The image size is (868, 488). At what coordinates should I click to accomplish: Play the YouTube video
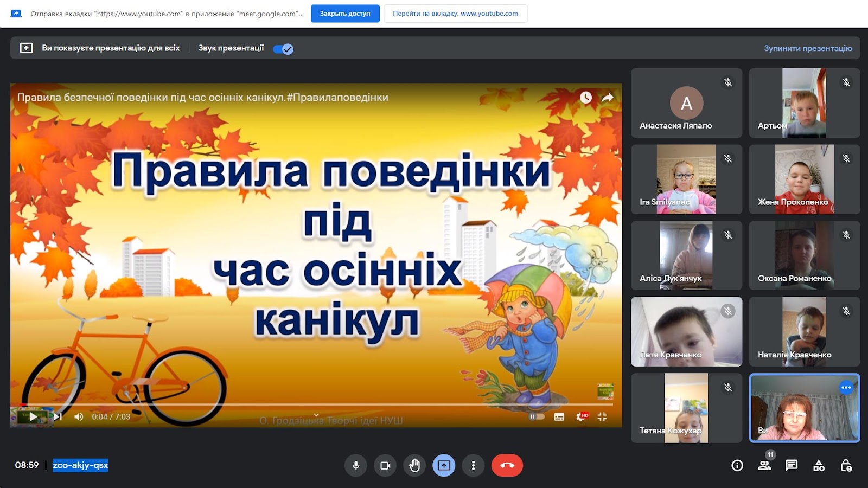click(33, 416)
